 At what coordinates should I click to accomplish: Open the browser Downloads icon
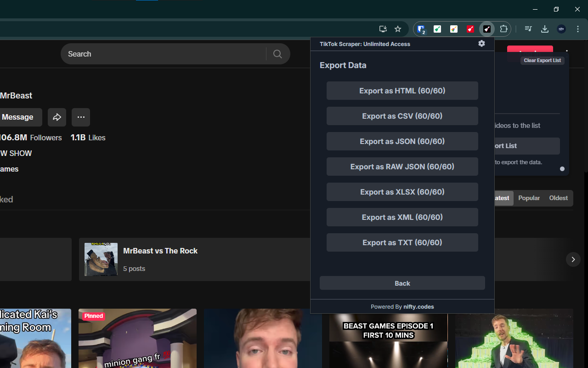tap(545, 29)
